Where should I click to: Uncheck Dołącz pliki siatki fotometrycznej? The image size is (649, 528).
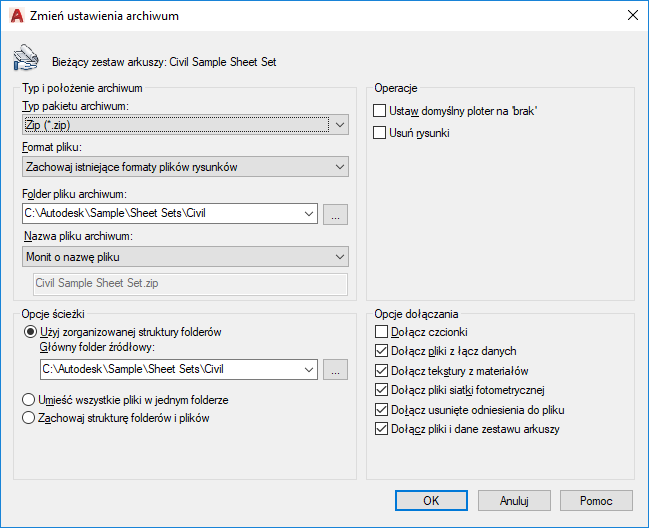pyautogui.click(x=379, y=390)
